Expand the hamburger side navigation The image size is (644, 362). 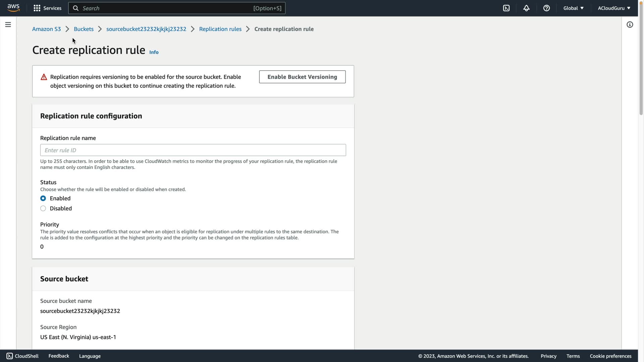(x=8, y=24)
